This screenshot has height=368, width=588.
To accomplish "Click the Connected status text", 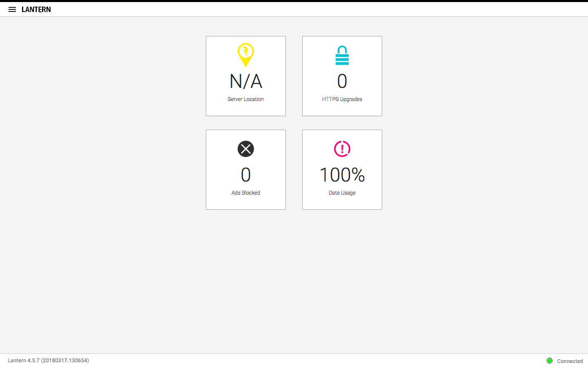I will point(570,361).
